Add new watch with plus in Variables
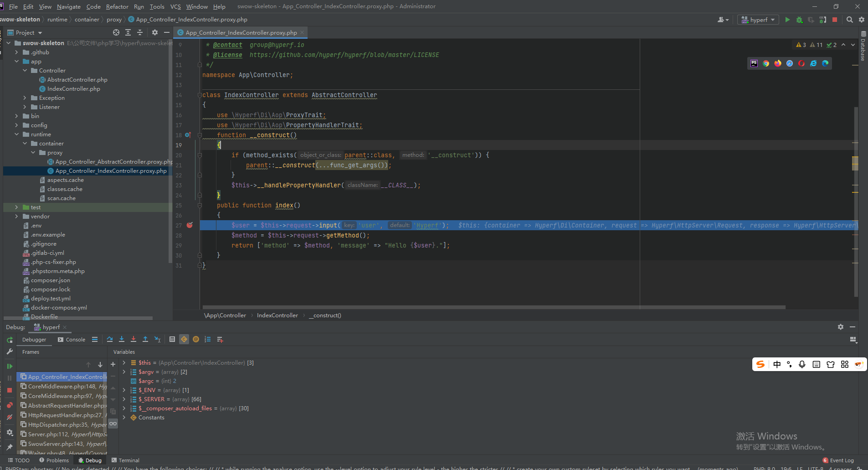This screenshot has width=868, height=470. click(113, 364)
